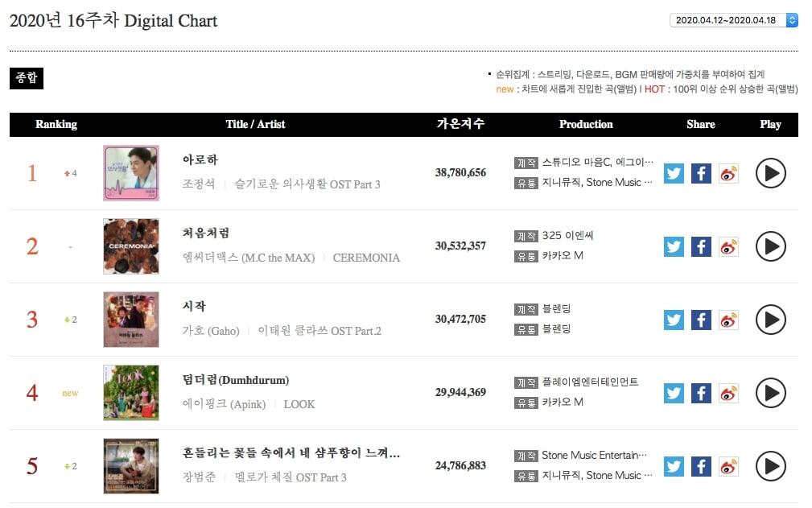Click the 가온지수 column header
The height and width of the screenshot is (508, 812).
460,124
